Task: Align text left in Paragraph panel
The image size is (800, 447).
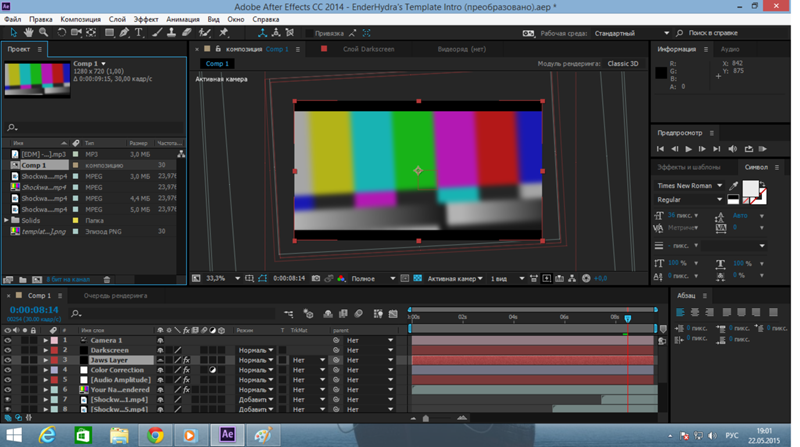Action: [680, 312]
